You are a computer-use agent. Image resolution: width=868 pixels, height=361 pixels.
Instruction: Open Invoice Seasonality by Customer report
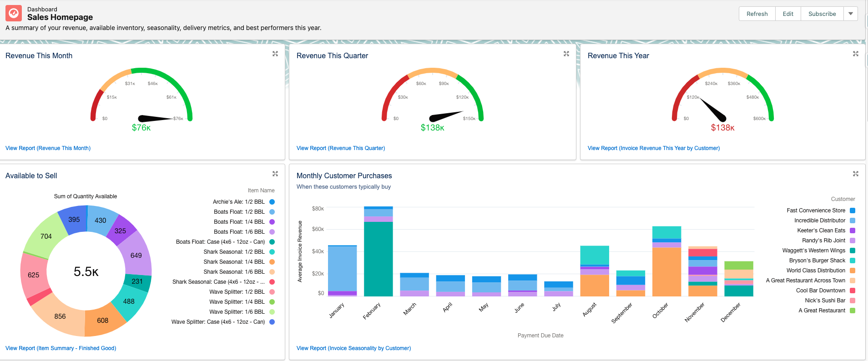click(x=353, y=348)
